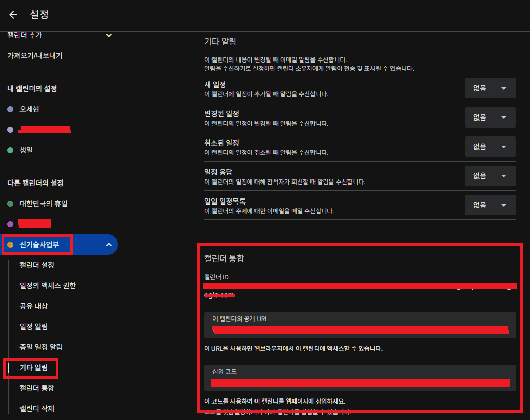Open 대한민국의 휴일 calendar settings
This screenshot has width=530, height=420.
44,204
